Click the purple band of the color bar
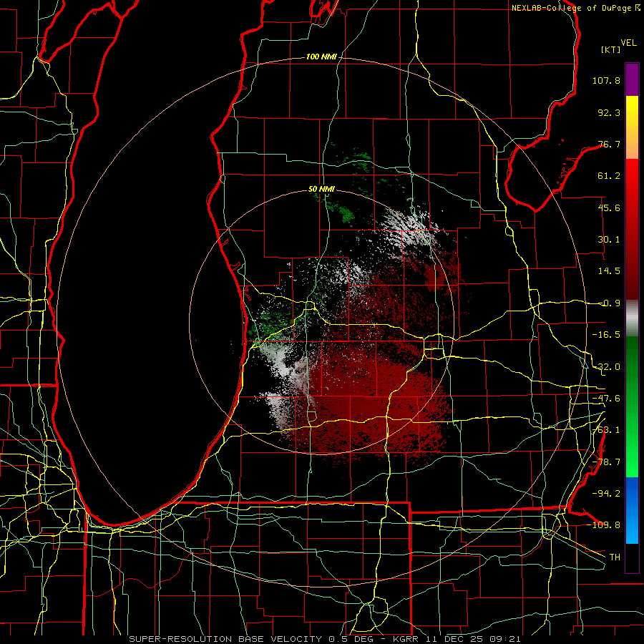The width and height of the screenshot is (644, 644). point(632,79)
